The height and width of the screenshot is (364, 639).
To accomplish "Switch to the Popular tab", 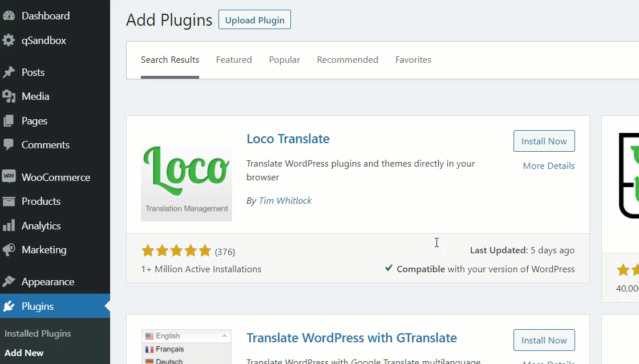I will 285,59.
